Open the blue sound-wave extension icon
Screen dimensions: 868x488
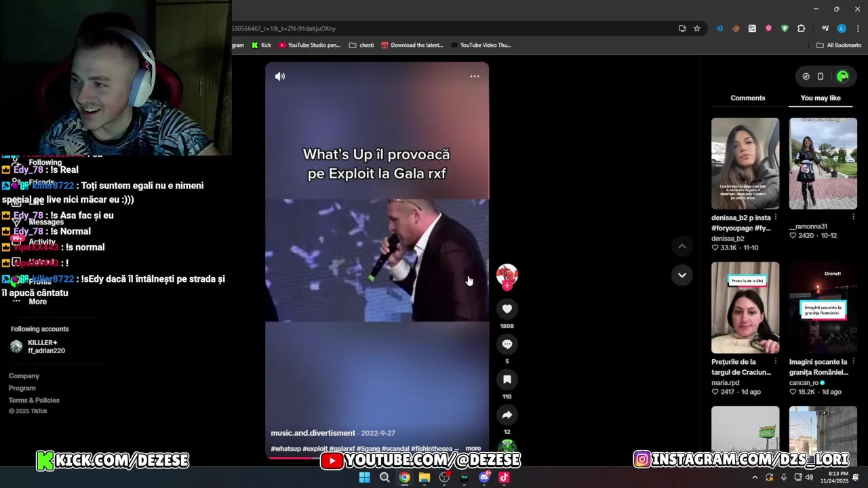click(x=719, y=28)
